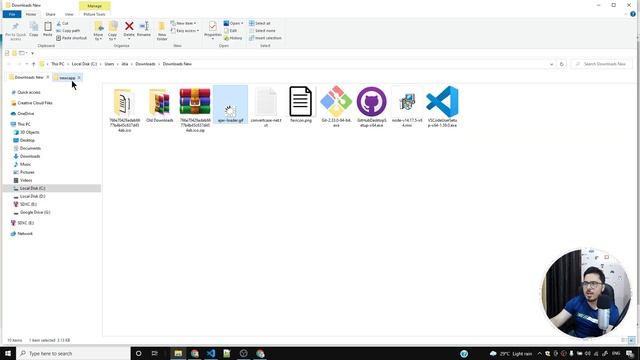Open the Move to dropdown
Image resolution: width=640 pixels, height=360 pixels.
pos(98,31)
